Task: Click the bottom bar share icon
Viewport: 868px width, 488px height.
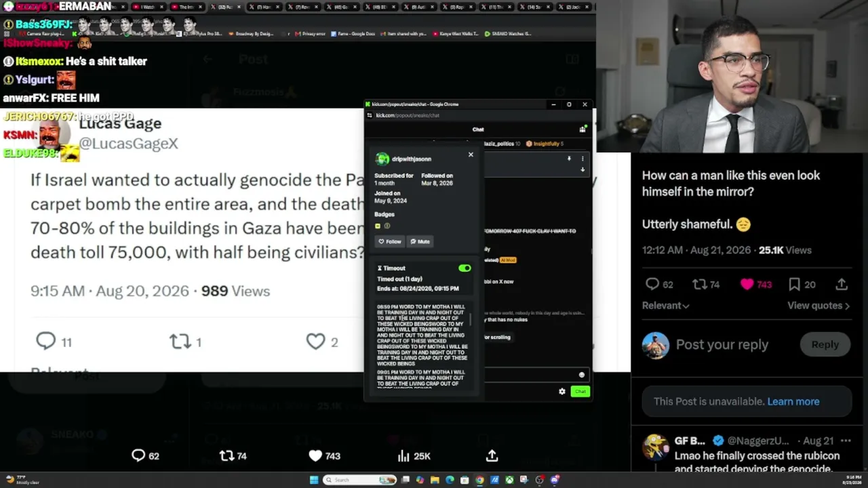Action: (492, 455)
